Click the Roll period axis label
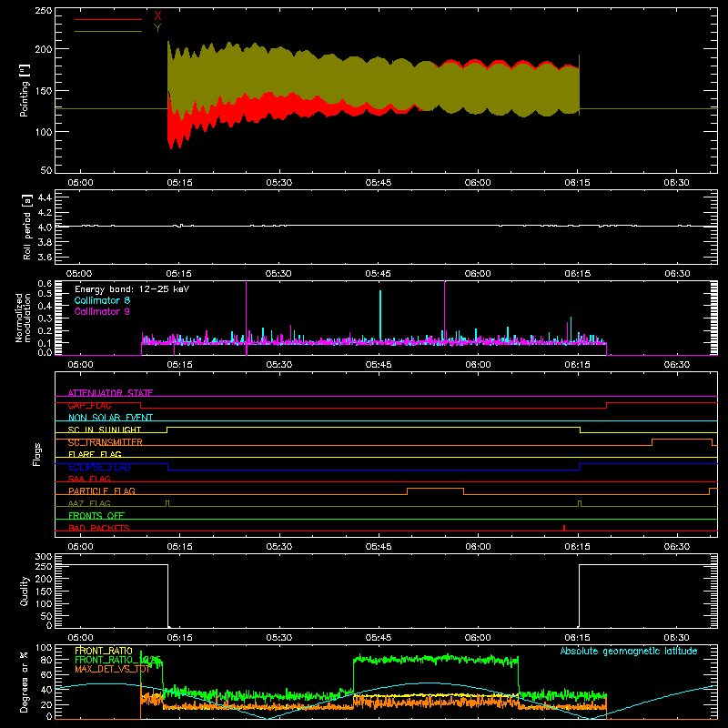Viewport: 728px width, 728px height. [27, 227]
